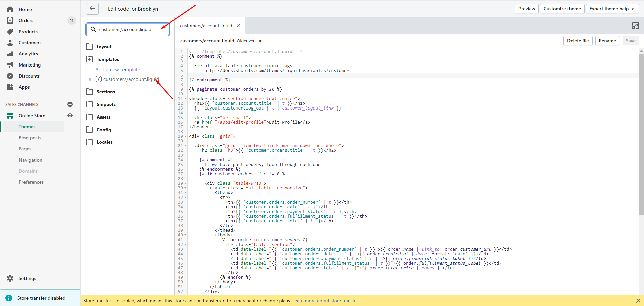The image size is (644, 306).
Task: Select Themes in the sidebar
Action: click(27, 127)
